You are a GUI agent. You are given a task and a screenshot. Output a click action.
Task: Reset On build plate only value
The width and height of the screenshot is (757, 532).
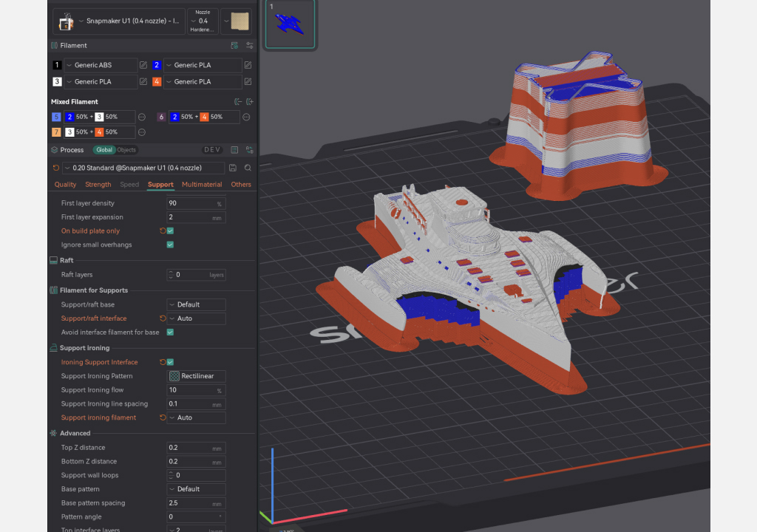163,231
